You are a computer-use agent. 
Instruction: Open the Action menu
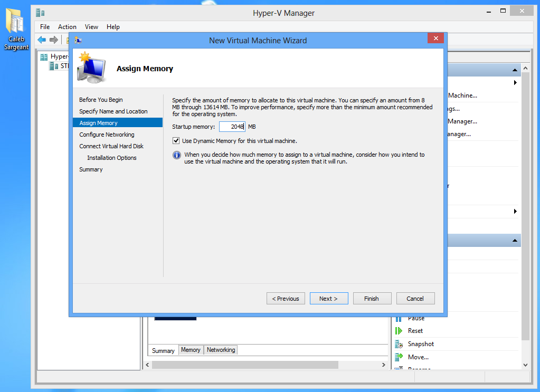click(x=67, y=27)
